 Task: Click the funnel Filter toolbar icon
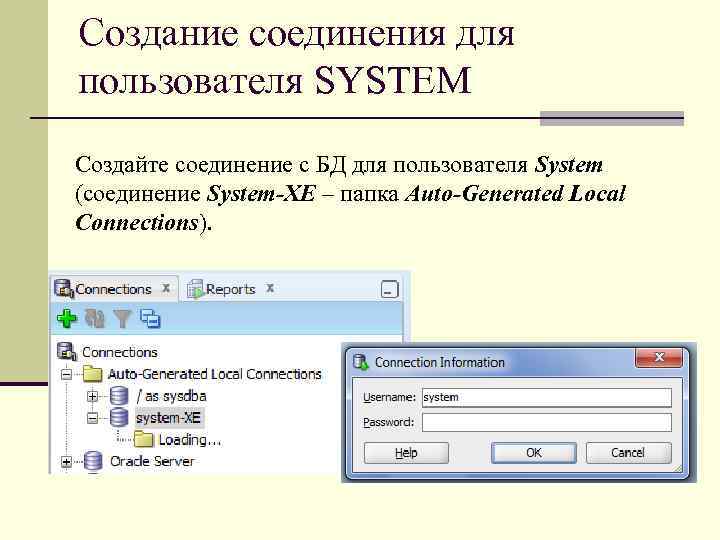[x=122, y=318]
